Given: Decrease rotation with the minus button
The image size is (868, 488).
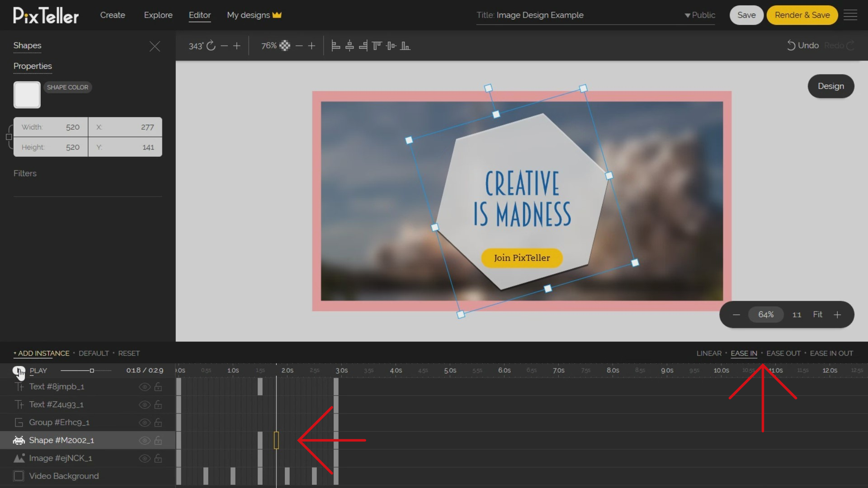Looking at the screenshot, I should point(224,46).
